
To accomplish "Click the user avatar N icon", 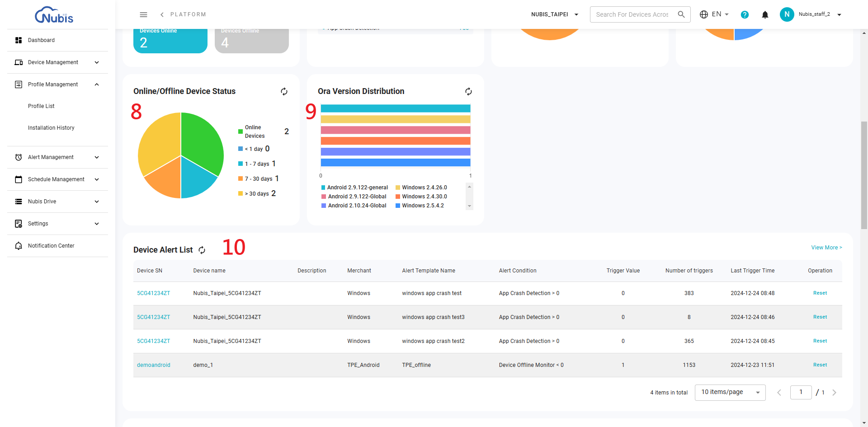I will click(x=787, y=14).
